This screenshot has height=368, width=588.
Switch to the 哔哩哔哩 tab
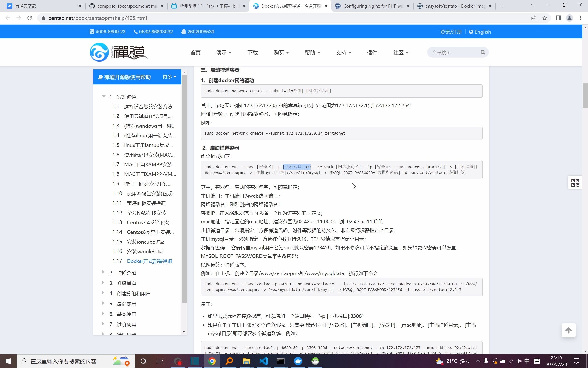[x=209, y=6]
